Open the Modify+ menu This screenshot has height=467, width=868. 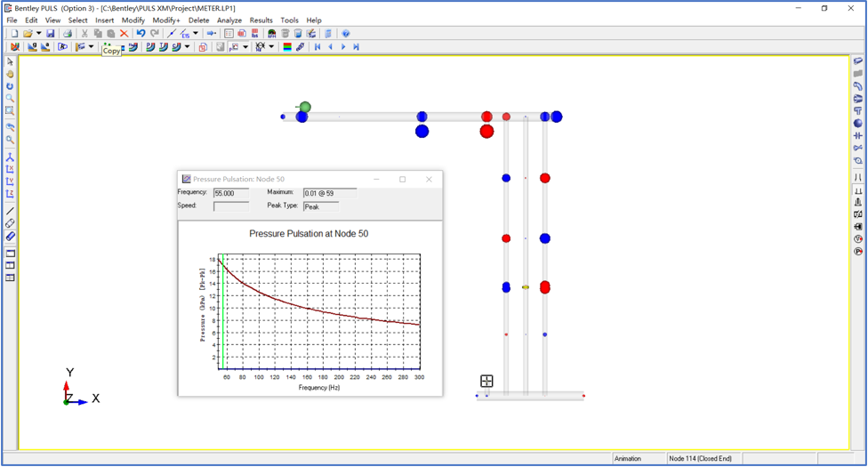pyautogui.click(x=166, y=20)
